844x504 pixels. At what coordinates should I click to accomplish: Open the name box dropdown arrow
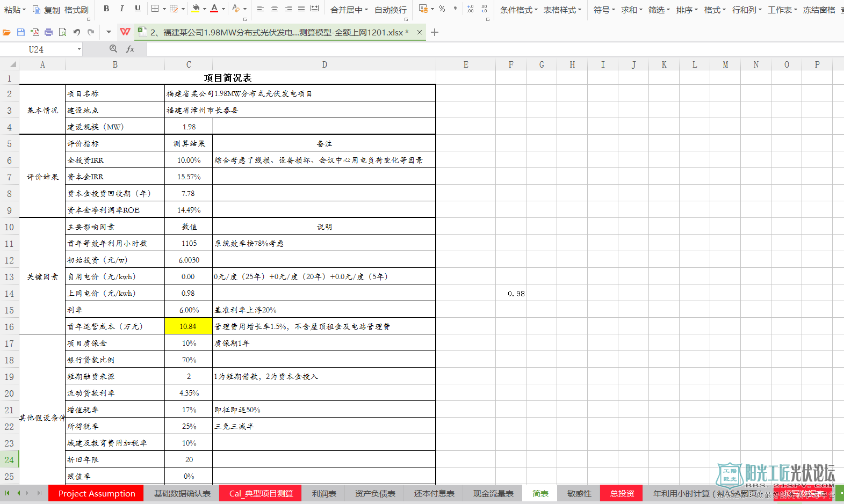(x=79, y=49)
